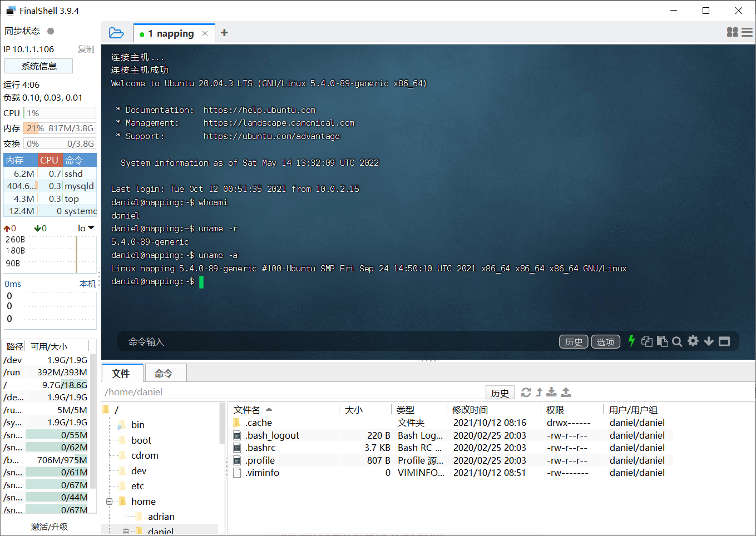Image resolution: width=756 pixels, height=536 pixels.
Task: Sort processes by CPU column
Action: tap(50, 160)
